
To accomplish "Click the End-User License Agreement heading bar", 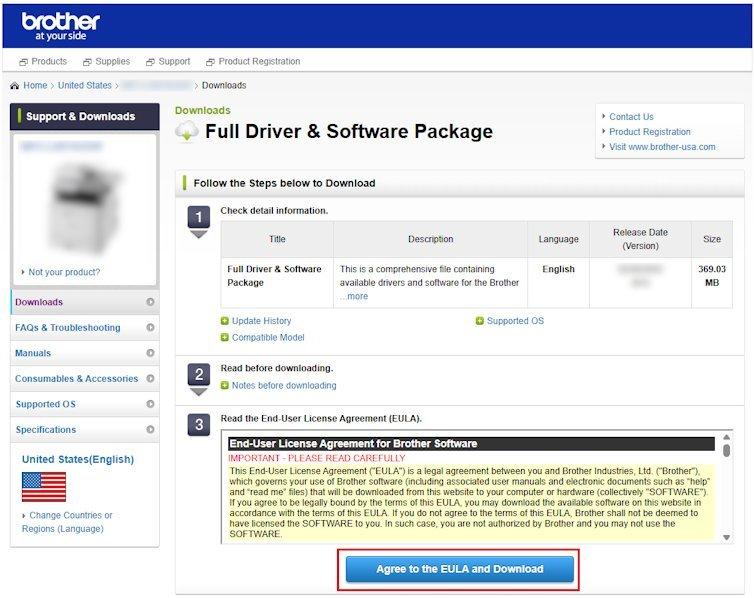I will click(471, 443).
